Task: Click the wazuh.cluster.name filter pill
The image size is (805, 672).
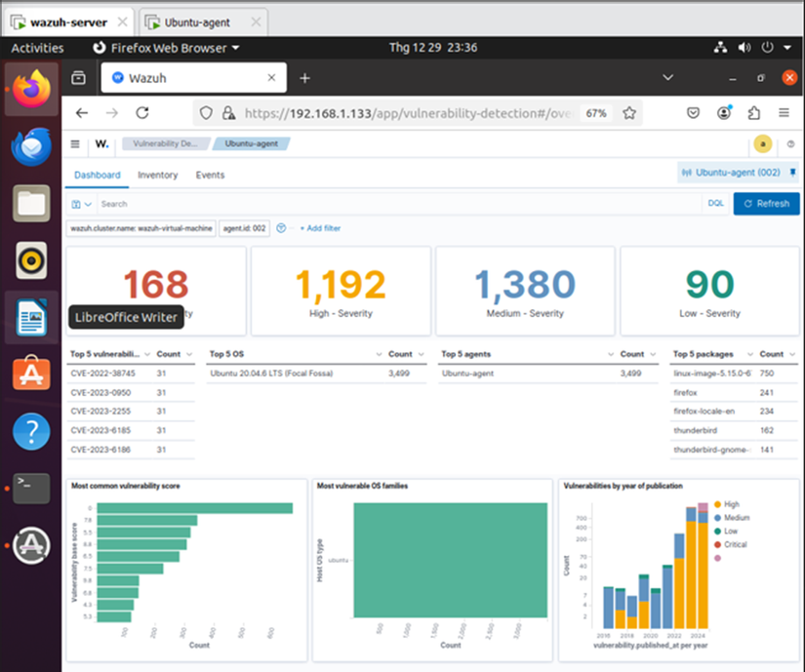Action: click(141, 228)
